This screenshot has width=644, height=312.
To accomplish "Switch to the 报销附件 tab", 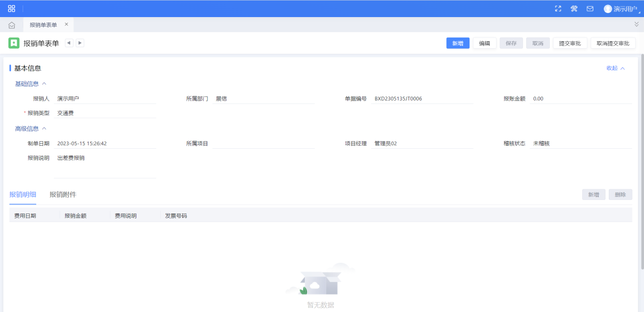I will tap(63, 194).
